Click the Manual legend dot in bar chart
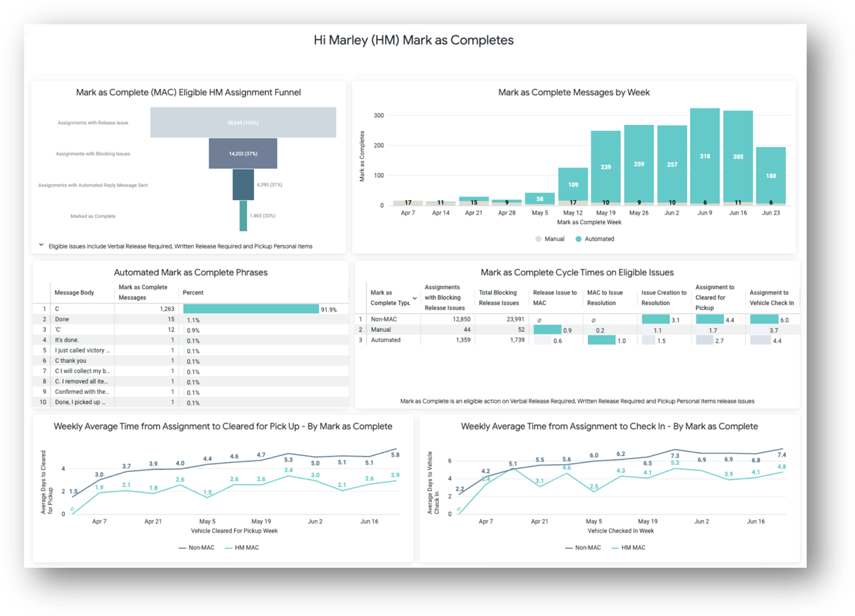This screenshot has height=616, width=855. coord(539,239)
